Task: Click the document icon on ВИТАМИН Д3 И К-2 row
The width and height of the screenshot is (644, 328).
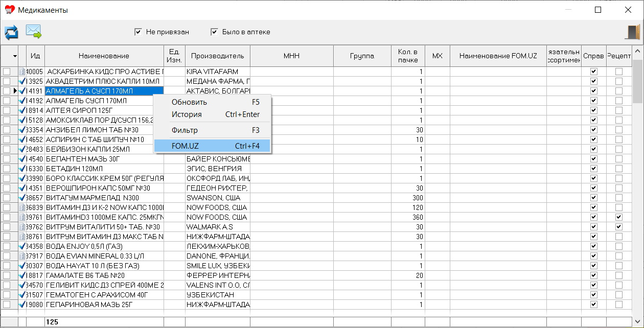Action: pos(22,207)
